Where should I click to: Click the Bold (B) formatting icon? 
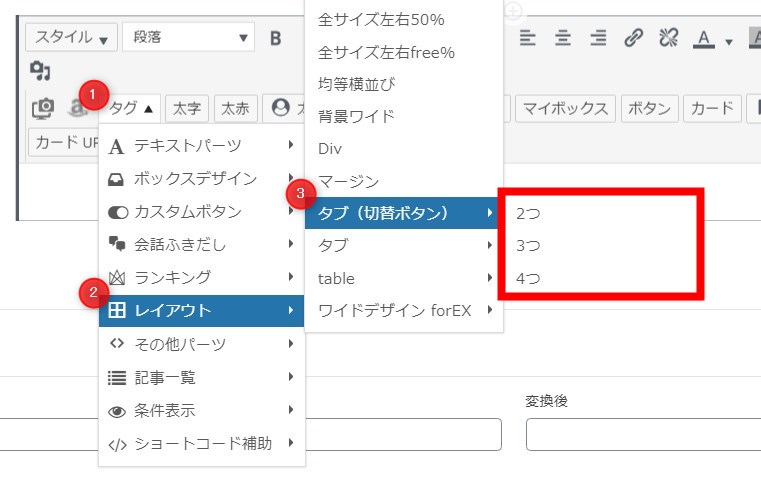(276, 39)
